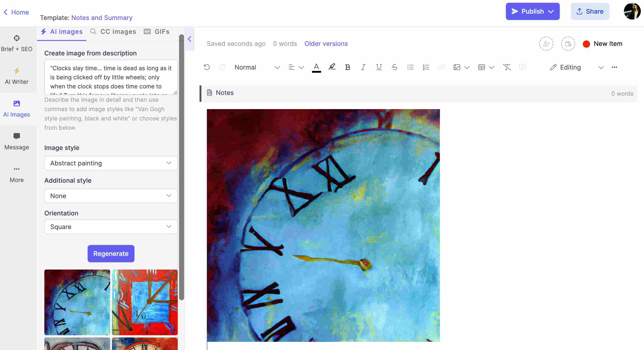Click the Regenerate button
The width and height of the screenshot is (644, 350).
pyautogui.click(x=110, y=253)
